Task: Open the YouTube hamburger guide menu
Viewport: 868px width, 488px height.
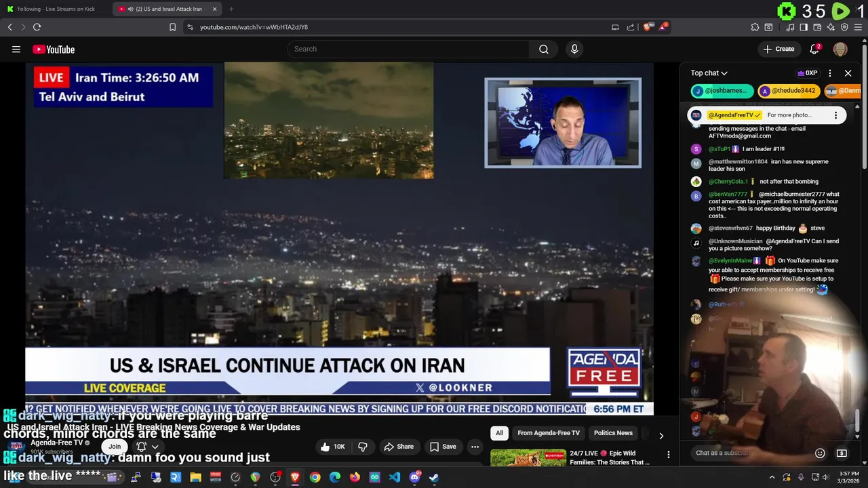Action: pos(16,49)
